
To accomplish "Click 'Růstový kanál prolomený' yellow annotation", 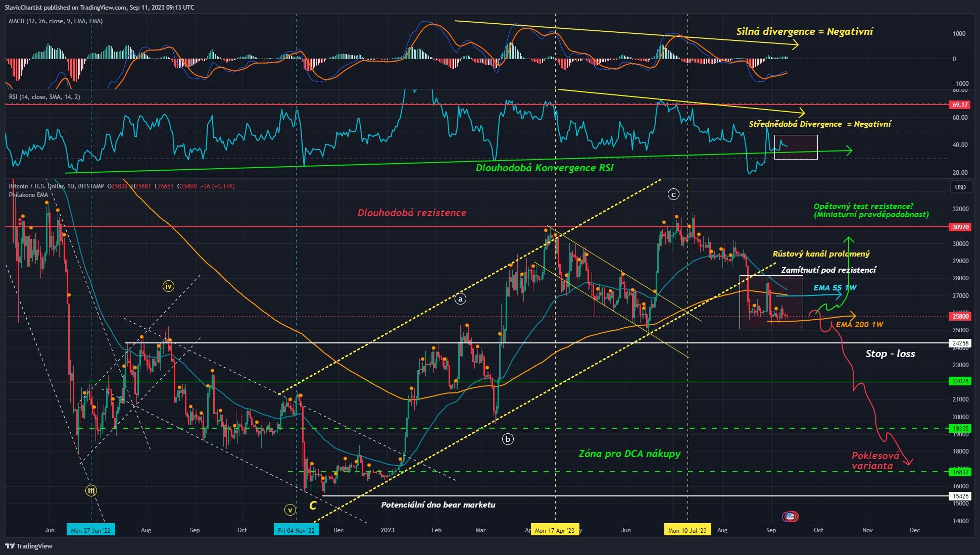I will (821, 254).
